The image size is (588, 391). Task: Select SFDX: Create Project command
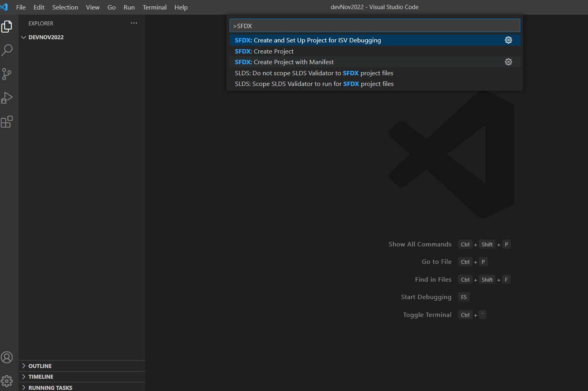pos(375,51)
